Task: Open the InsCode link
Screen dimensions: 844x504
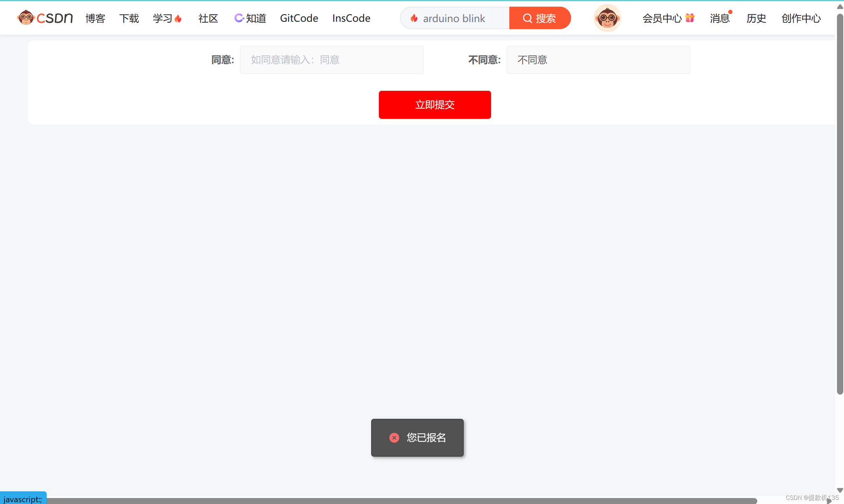Action: pyautogui.click(x=351, y=18)
